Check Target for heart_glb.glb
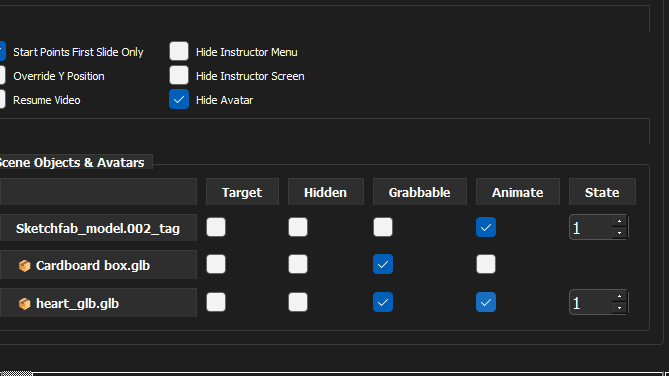 tap(216, 302)
